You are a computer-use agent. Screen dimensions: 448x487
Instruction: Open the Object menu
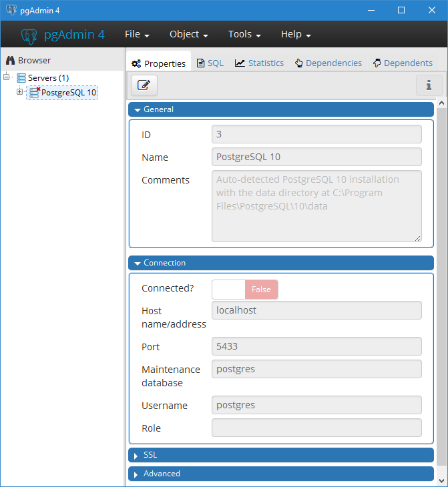tap(188, 35)
